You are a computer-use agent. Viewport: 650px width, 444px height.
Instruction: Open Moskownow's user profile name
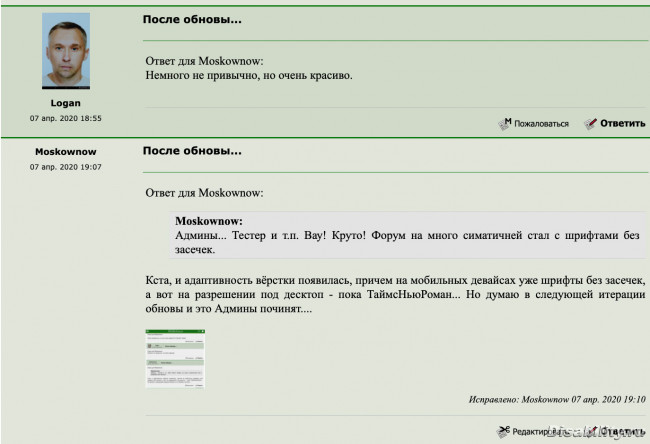(65, 152)
